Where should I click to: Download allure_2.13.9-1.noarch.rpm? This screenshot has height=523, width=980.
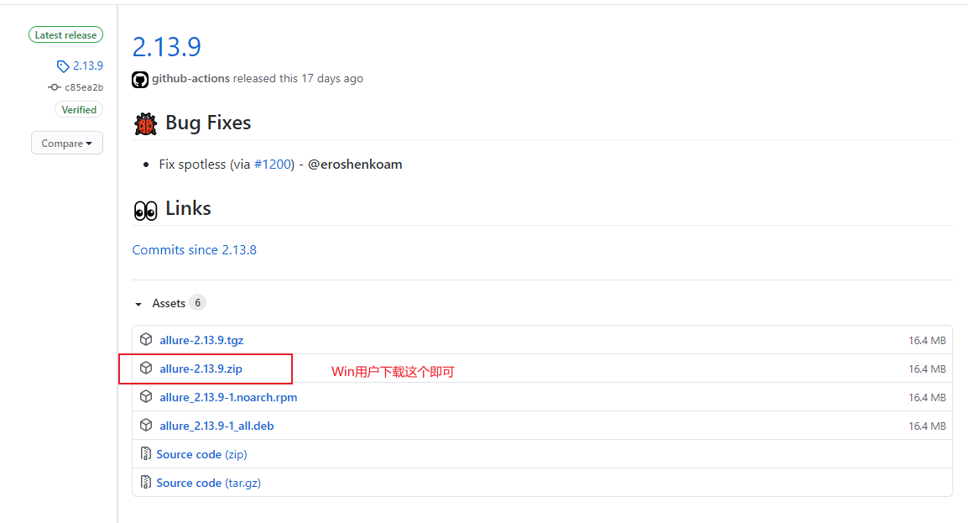coord(228,397)
